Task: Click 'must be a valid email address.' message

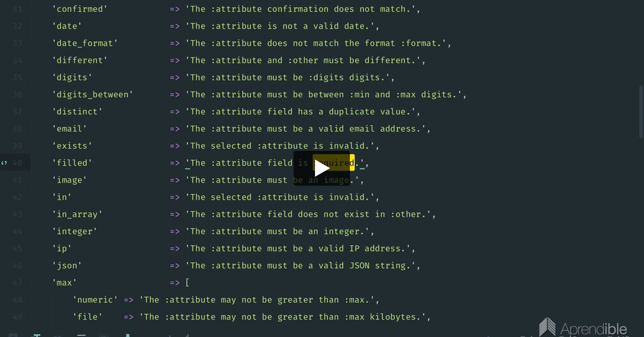Action: [x=347, y=129]
